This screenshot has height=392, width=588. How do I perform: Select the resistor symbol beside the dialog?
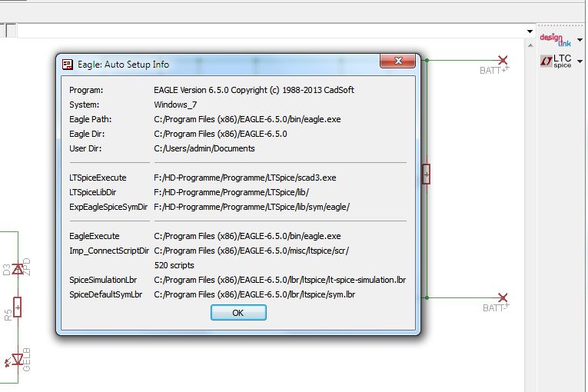[426, 174]
